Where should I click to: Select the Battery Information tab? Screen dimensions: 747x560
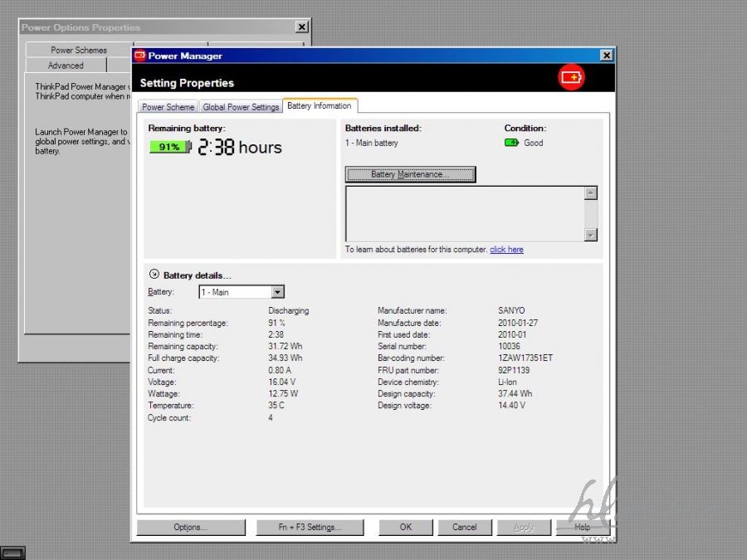[x=320, y=106]
